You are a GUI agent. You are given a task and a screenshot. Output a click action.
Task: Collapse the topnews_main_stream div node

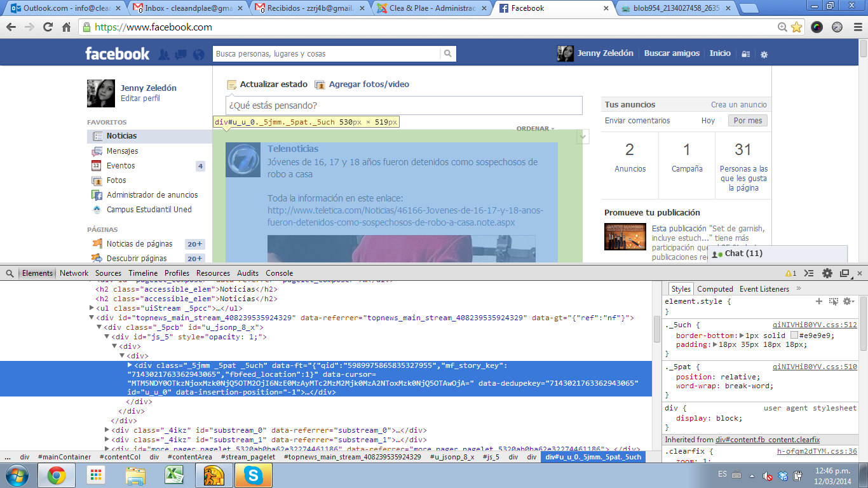[x=92, y=318]
